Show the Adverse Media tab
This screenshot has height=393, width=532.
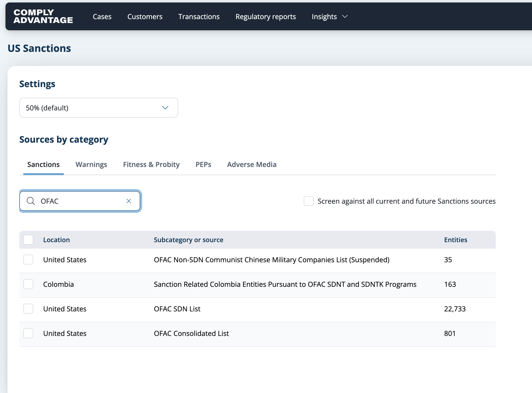tap(252, 164)
